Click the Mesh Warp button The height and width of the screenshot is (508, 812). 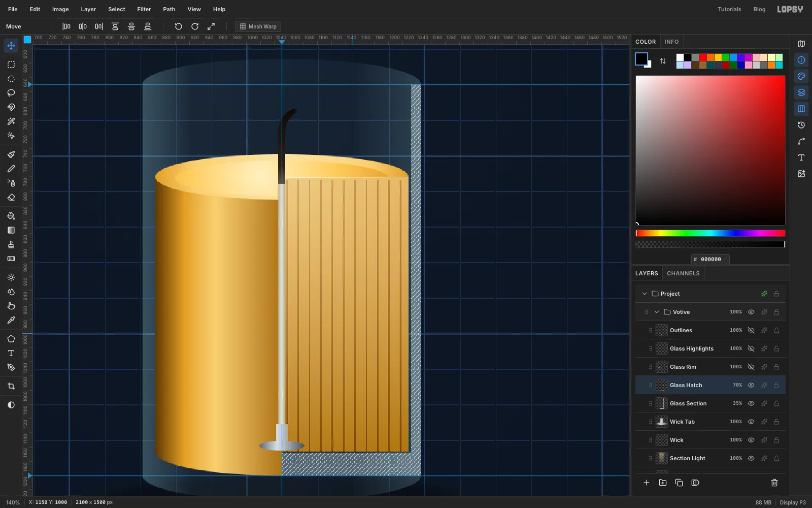pyautogui.click(x=258, y=26)
